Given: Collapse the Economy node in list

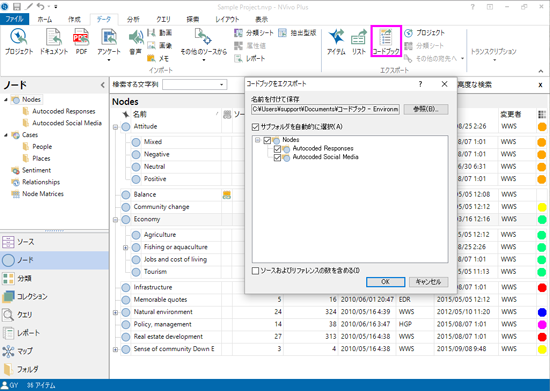Looking at the screenshot, I should coord(115,220).
